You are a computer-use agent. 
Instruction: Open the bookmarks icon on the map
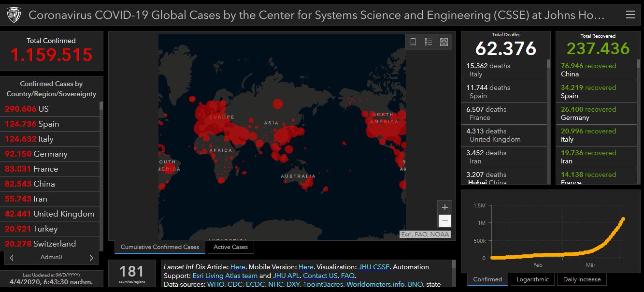413,42
